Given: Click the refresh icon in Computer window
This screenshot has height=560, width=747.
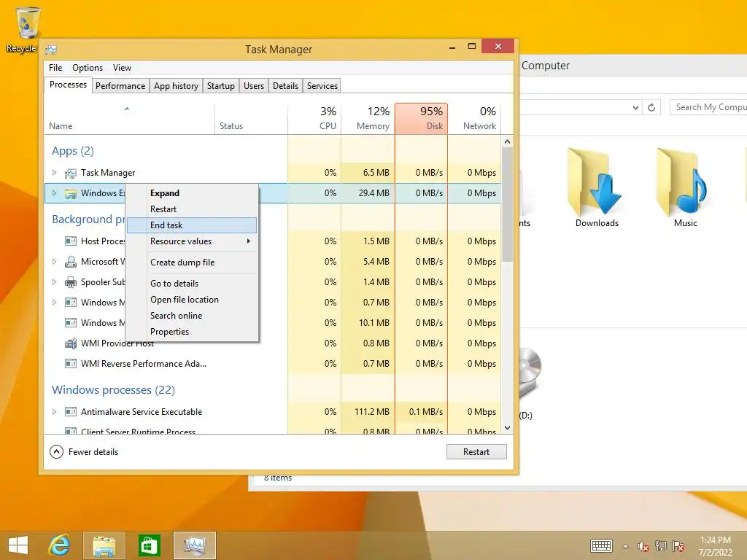Looking at the screenshot, I should 651,108.
